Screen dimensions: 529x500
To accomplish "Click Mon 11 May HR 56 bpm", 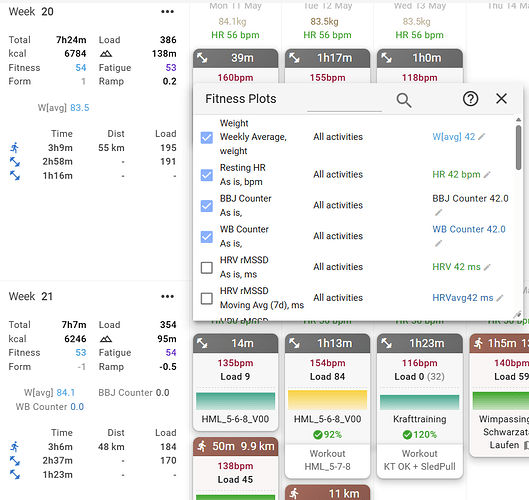I will point(235,35).
